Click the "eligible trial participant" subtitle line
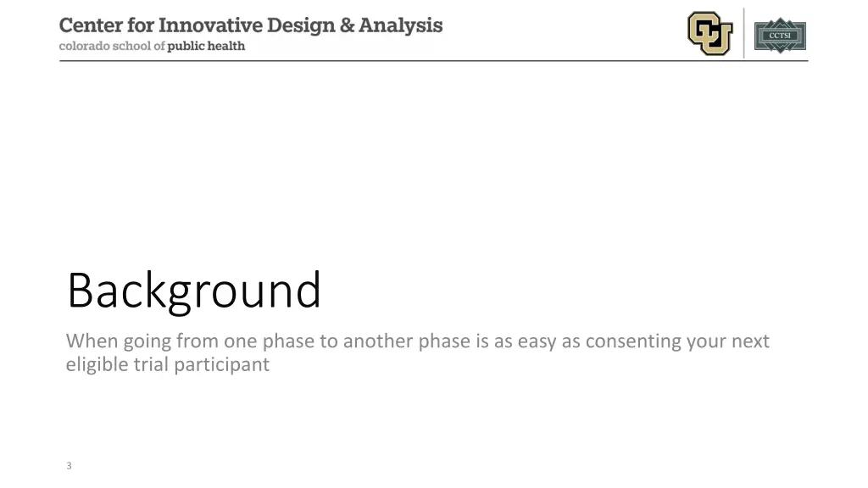The image size is (868, 488). tap(168, 364)
